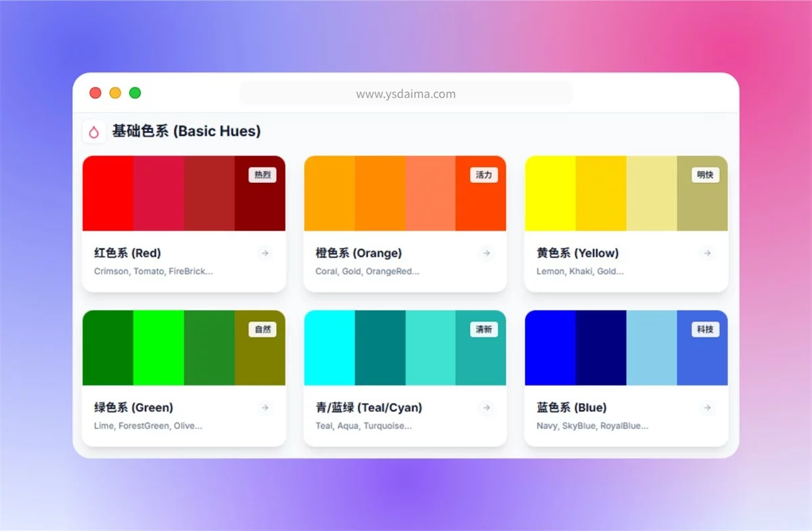Click the droplet icon next to Basic Hues heading
The height and width of the screenshot is (531, 812).
click(x=94, y=132)
